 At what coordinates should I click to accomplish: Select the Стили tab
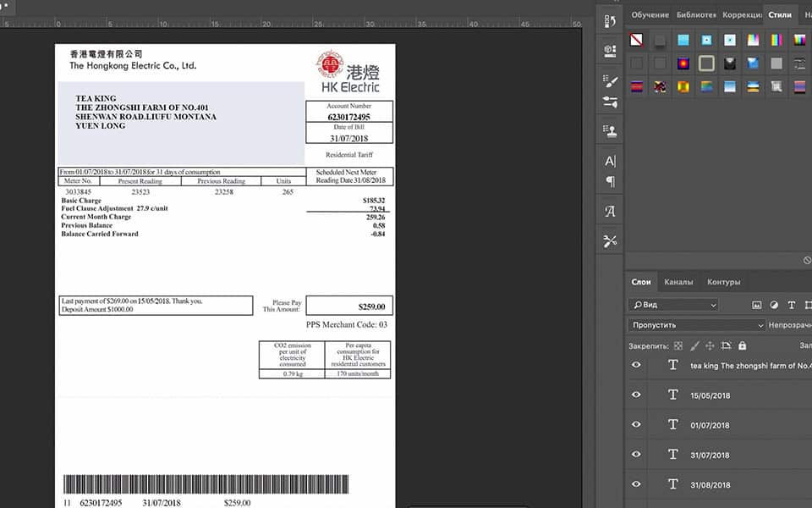click(x=780, y=15)
